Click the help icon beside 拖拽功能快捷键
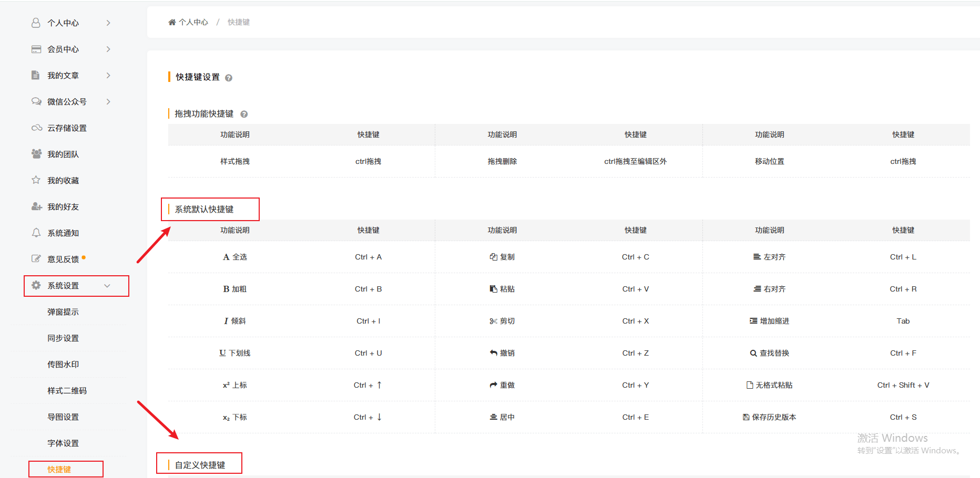980x478 pixels. click(244, 114)
